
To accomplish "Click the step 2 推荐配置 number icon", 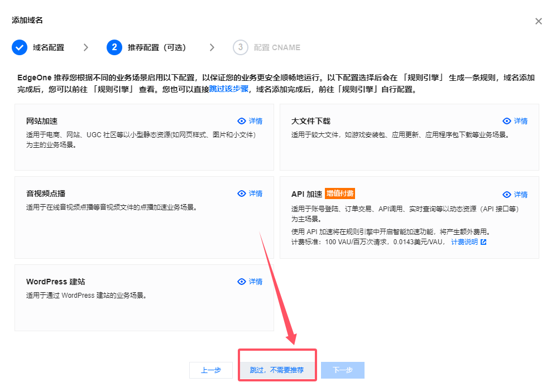I will [x=114, y=47].
